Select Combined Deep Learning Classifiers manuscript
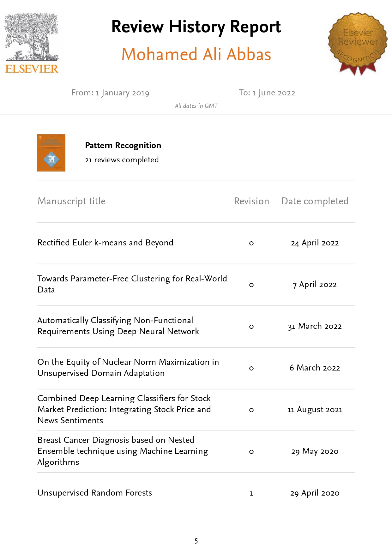This screenshot has width=392, height=554. point(124,409)
